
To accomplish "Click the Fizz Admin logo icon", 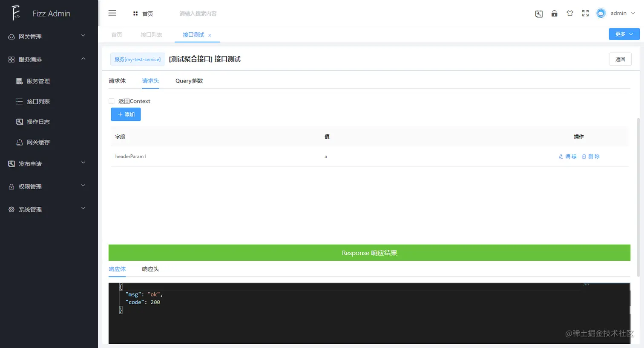I will tap(16, 13).
